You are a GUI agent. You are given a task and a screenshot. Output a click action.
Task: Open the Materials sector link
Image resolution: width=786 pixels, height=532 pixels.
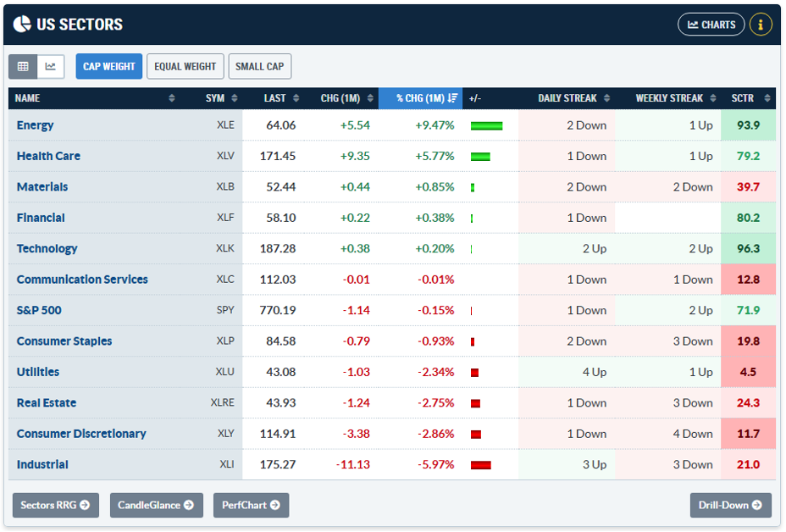click(x=42, y=187)
